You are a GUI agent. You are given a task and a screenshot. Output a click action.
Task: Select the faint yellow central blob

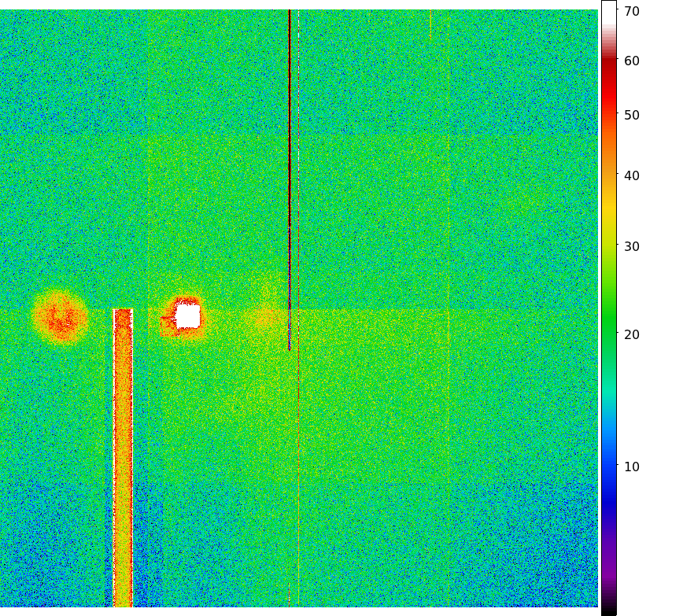[x=264, y=318]
